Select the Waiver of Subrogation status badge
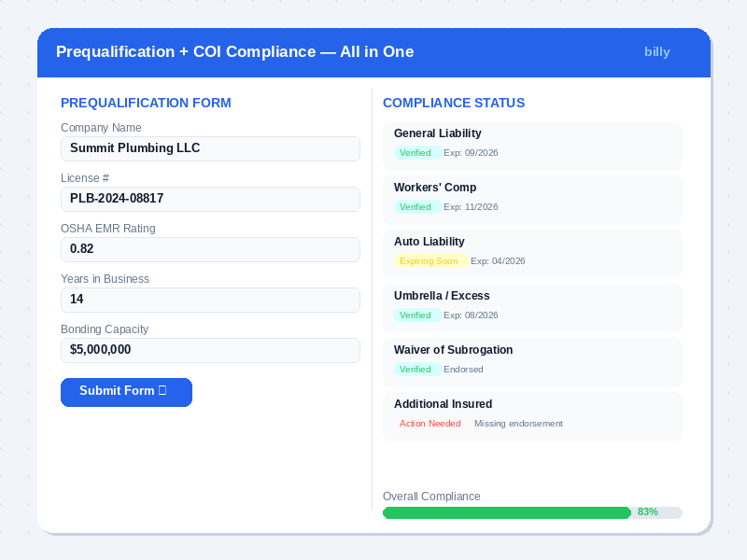The image size is (747, 560). coord(416,369)
